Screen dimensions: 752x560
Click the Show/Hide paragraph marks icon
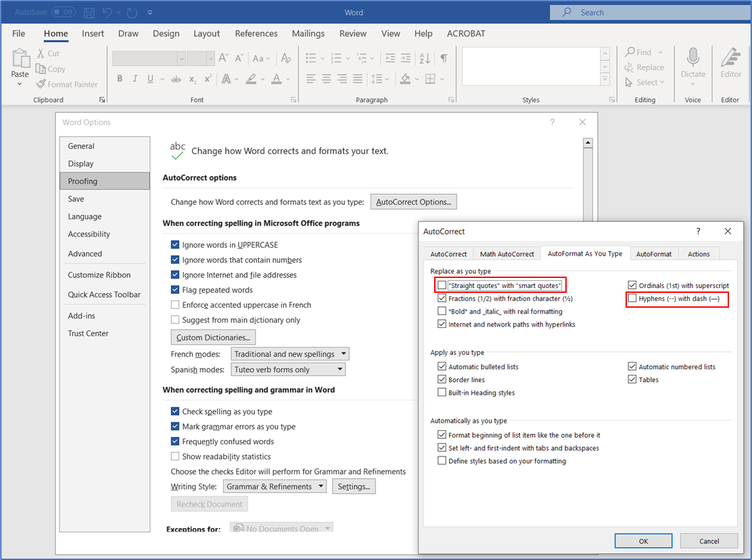444,59
